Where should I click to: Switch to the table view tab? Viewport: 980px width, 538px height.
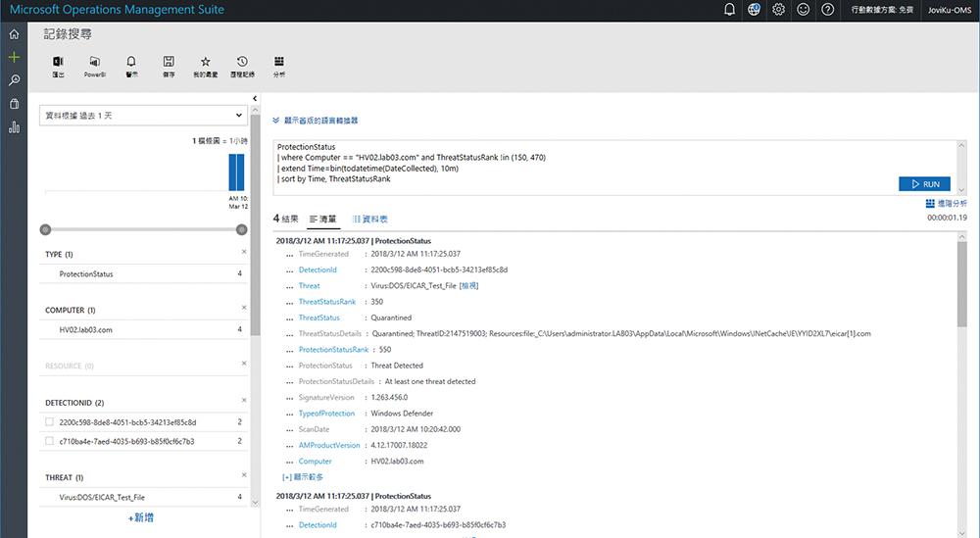point(369,220)
